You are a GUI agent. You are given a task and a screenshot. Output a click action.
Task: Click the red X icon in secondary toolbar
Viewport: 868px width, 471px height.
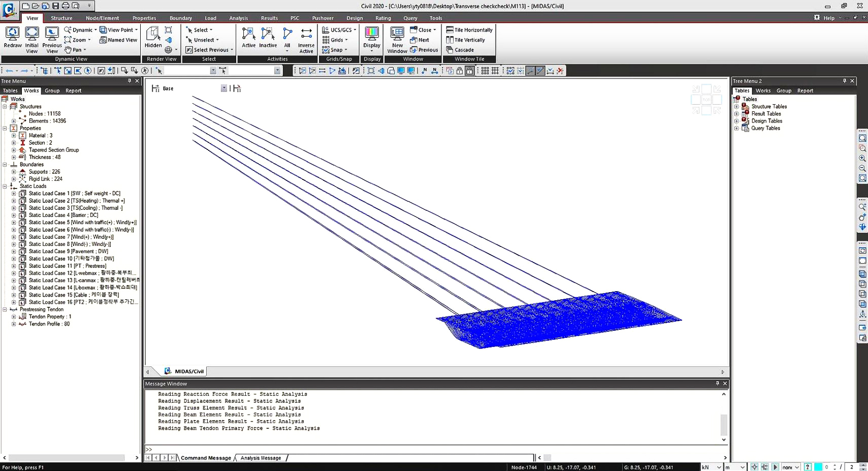[560, 71]
